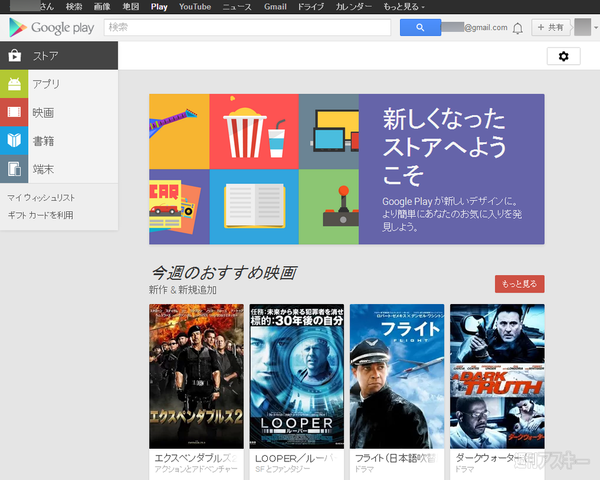Click the フライト（日本語吹替 title text
Screen dimensions: 600x480
coord(396,458)
